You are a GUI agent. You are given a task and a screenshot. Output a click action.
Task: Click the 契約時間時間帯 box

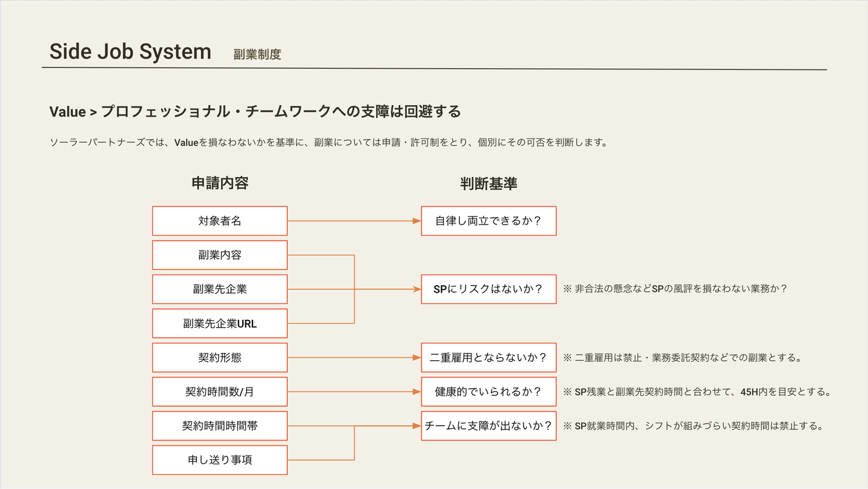point(219,426)
